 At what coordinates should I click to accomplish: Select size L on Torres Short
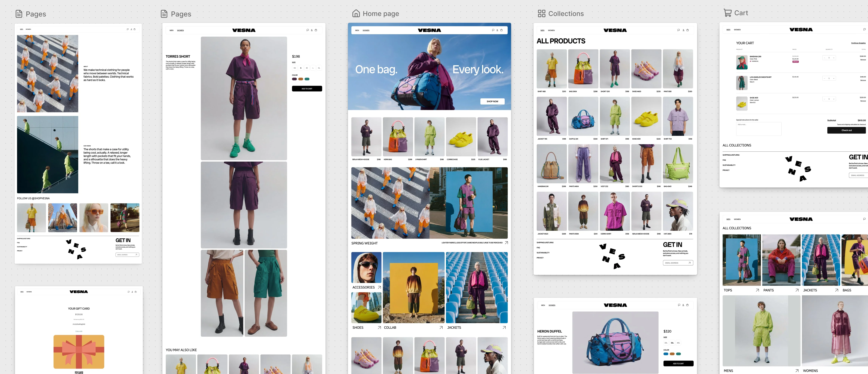pos(313,68)
